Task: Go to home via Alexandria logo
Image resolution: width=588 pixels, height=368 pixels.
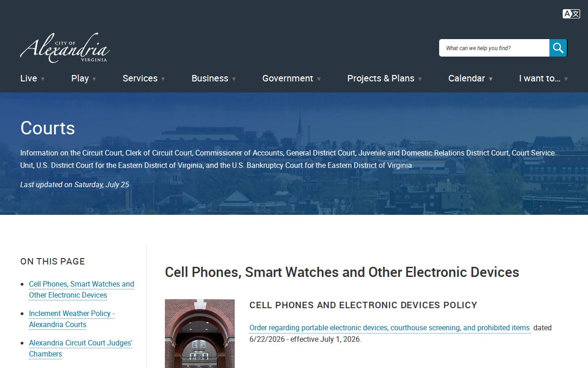Action: point(65,48)
